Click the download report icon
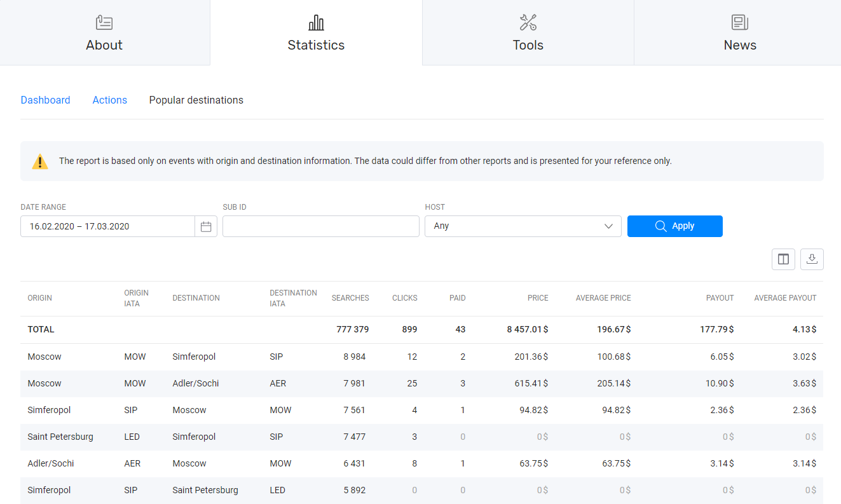This screenshot has height=504, width=841. click(812, 259)
